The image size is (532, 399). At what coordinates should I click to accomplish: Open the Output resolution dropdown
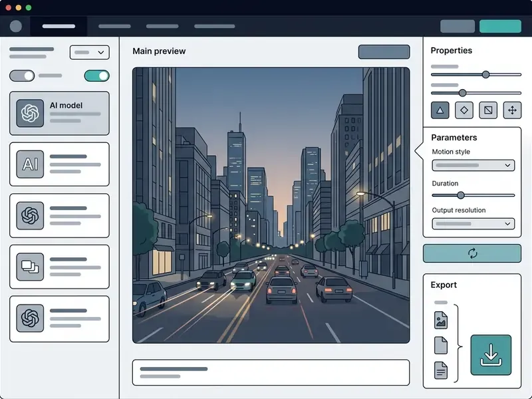[473, 223]
